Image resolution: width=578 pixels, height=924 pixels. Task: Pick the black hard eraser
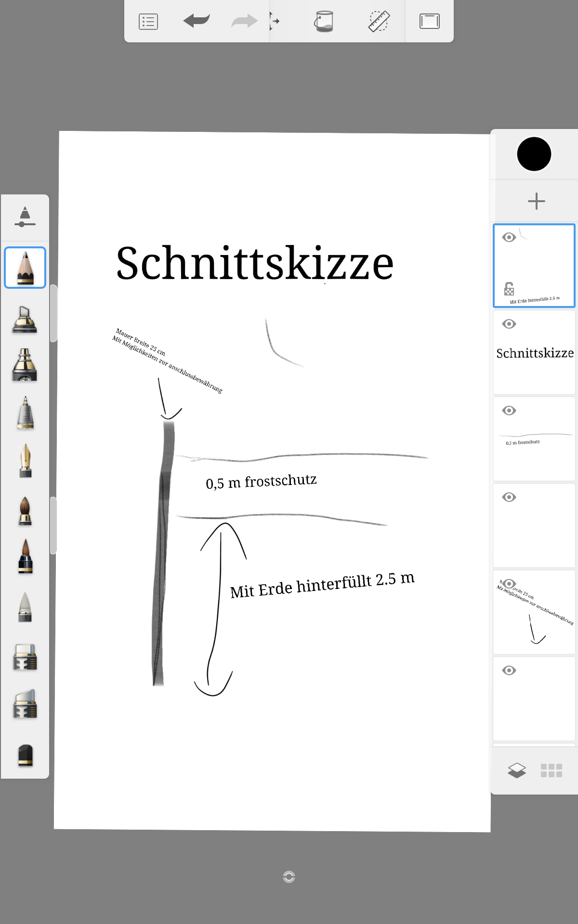point(25,755)
